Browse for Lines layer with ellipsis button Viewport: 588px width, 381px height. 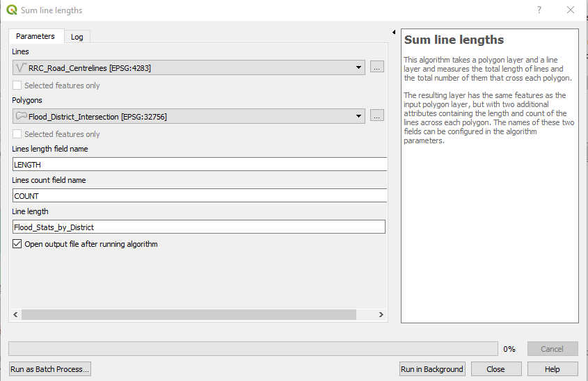(x=376, y=67)
